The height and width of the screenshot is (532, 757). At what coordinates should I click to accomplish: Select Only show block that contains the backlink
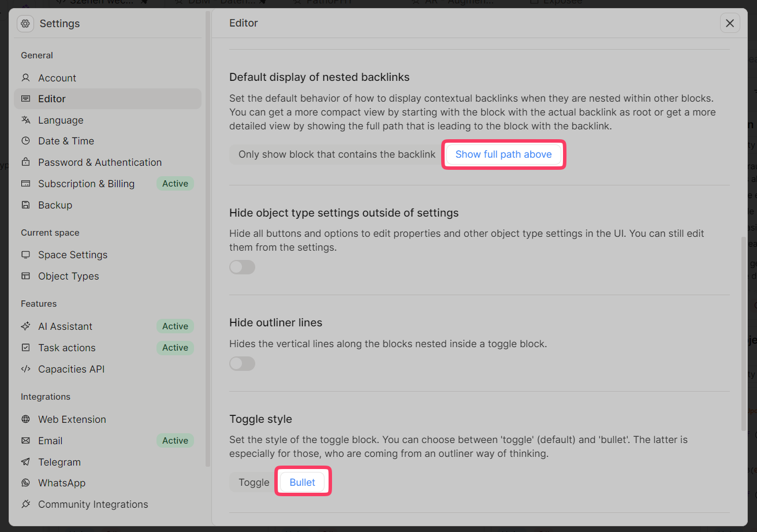coord(337,154)
